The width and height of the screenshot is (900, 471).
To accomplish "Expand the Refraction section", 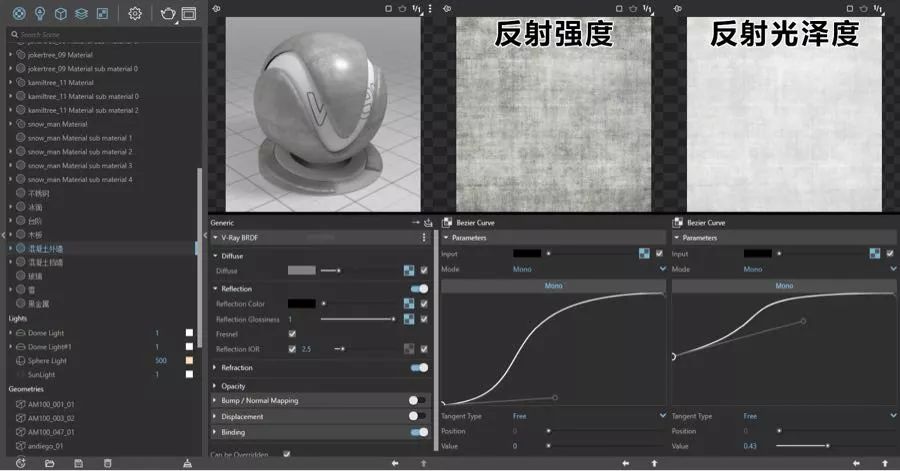I will click(x=216, y=368).
